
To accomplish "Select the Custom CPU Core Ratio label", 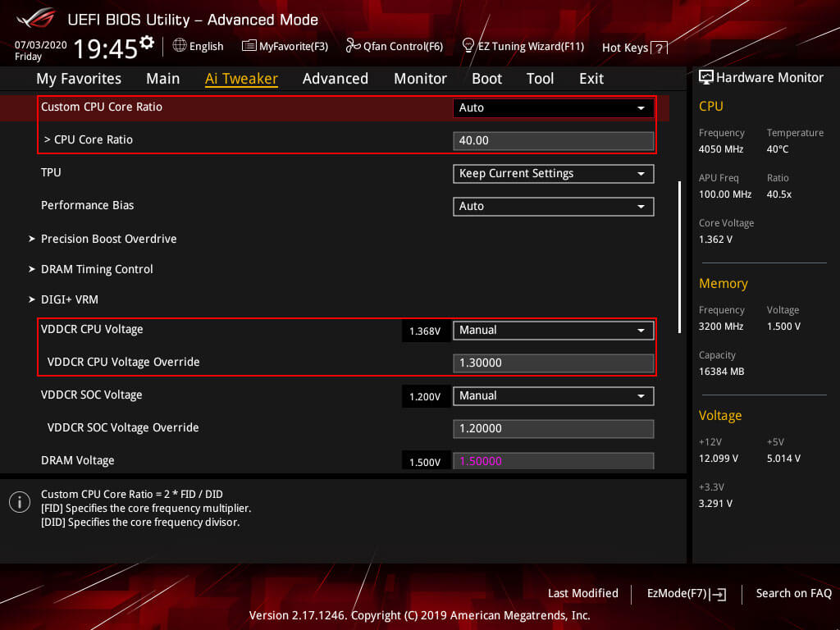I will pos(102,107).
